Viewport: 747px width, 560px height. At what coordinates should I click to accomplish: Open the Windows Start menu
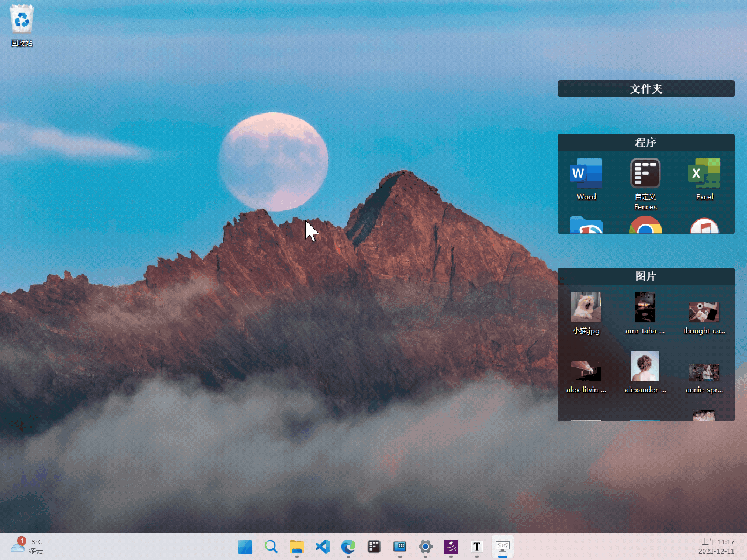click(x=245, y=547)
